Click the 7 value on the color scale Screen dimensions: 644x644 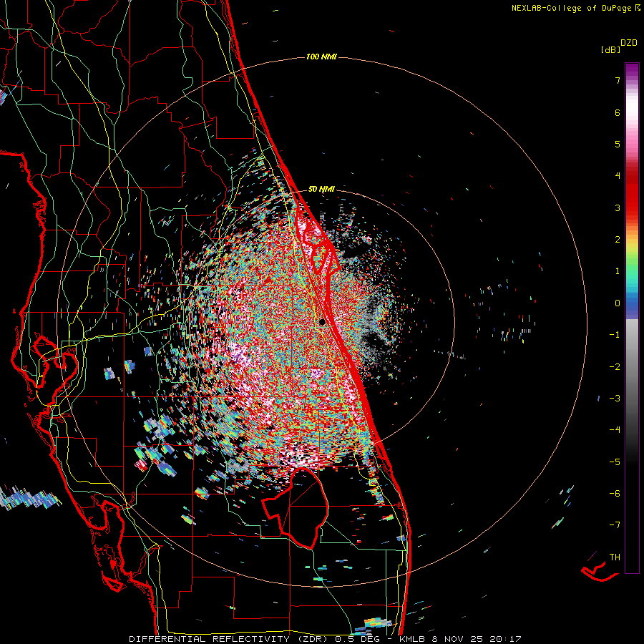[618, 80]
